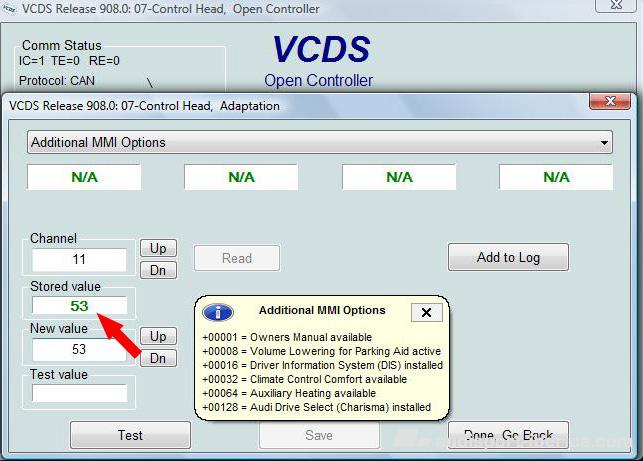The width and height of the screenshot is (643, 461).
Task: Click the VCDS logo text
Action: tap(321, 49)
